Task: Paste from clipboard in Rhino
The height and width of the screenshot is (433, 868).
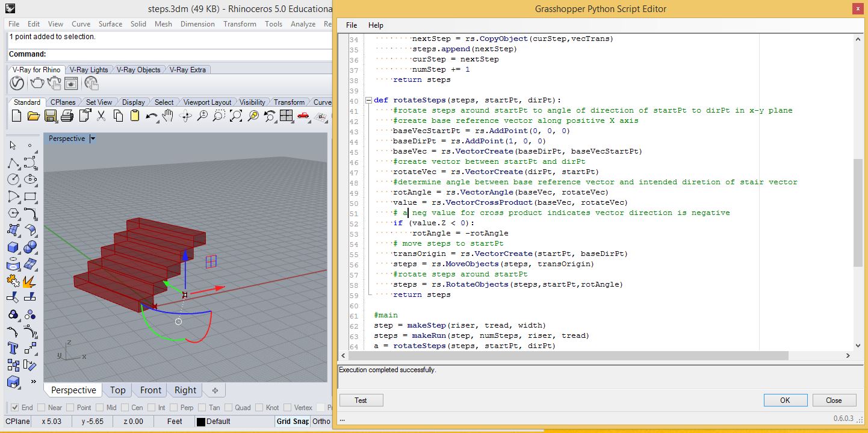Action: click(135, 116)
